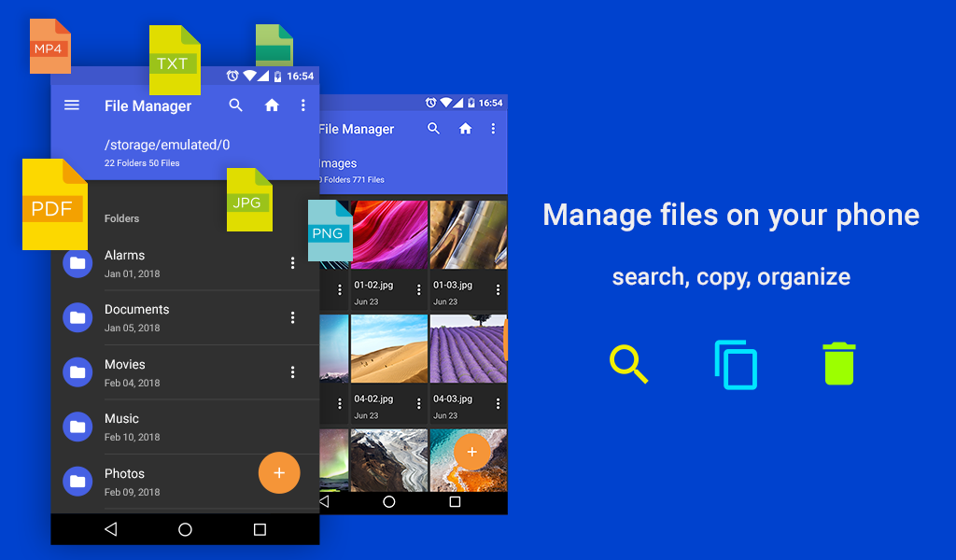Tap the Home circle in Images phone navigation bar
Viewport: 956px width, 560px height.
[x=389, y=501]
